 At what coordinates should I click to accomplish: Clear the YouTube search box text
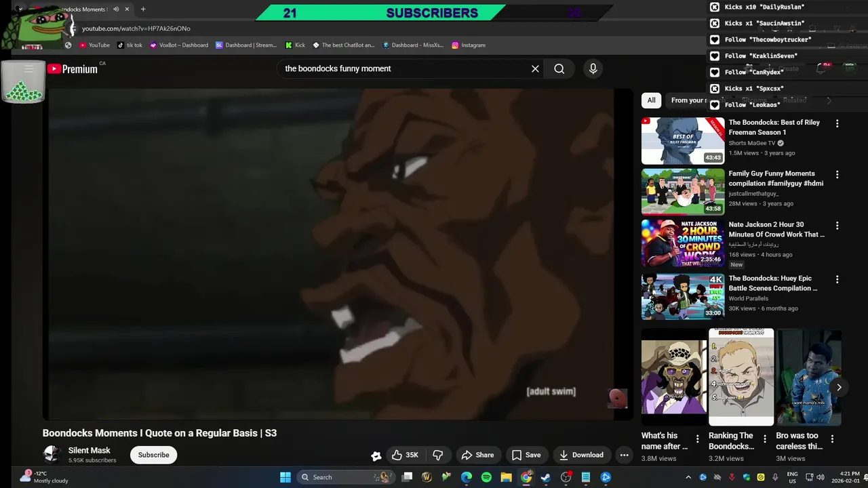(x=535, y=68)
